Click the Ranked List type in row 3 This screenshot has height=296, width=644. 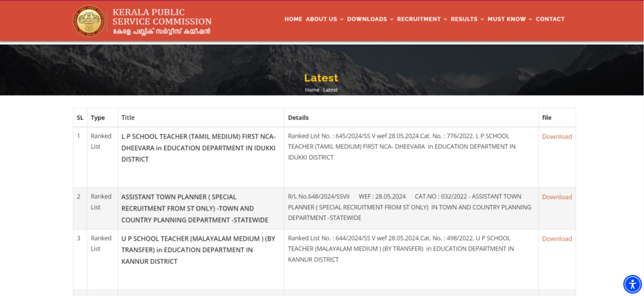click(x=101, y=243)
